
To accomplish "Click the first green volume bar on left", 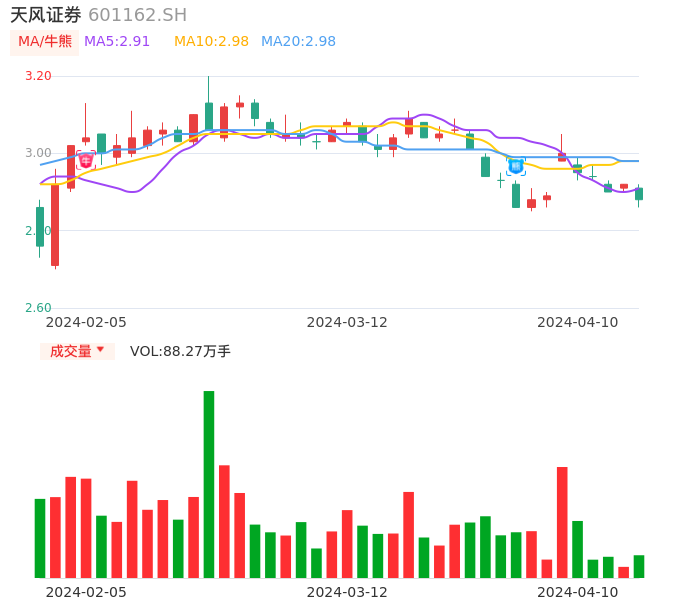I will [40, 538].
